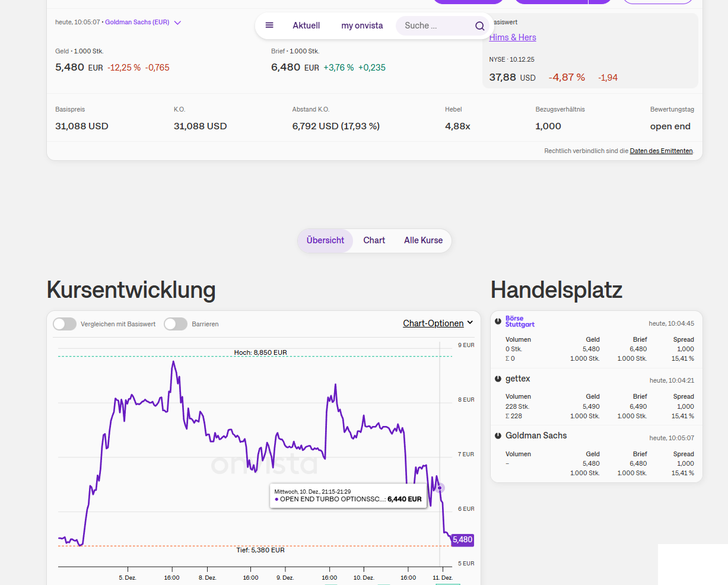Click the Börse Stuttgart logo
Image resolution: width=728 pixels, height=585 pixels.
click(x=520, y=322)
